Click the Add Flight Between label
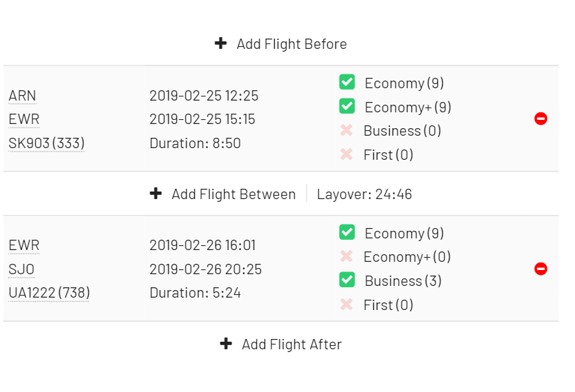 point(233,194)
